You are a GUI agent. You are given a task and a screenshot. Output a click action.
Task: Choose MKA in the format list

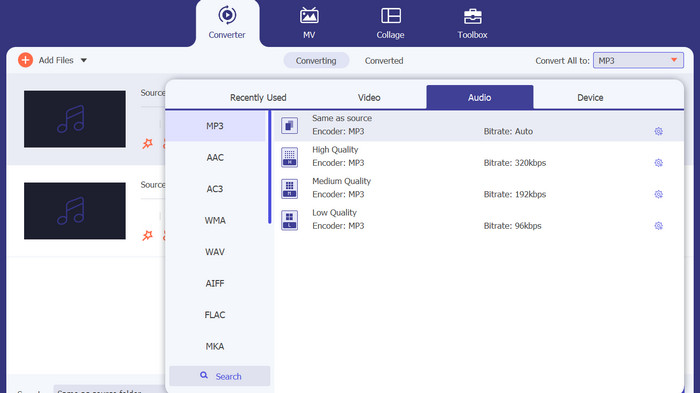[215, 346]
